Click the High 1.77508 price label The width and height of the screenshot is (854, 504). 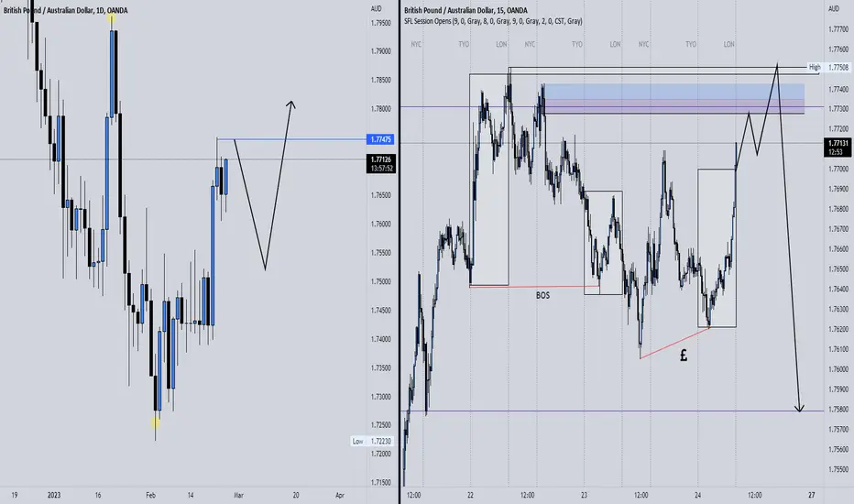coord(828,68)
